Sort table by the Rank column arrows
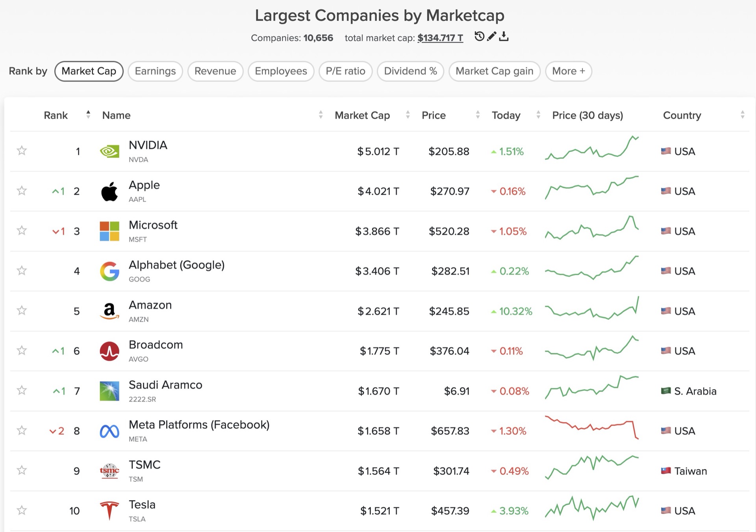This screenshot has height=532, width=756. (88, 115)
